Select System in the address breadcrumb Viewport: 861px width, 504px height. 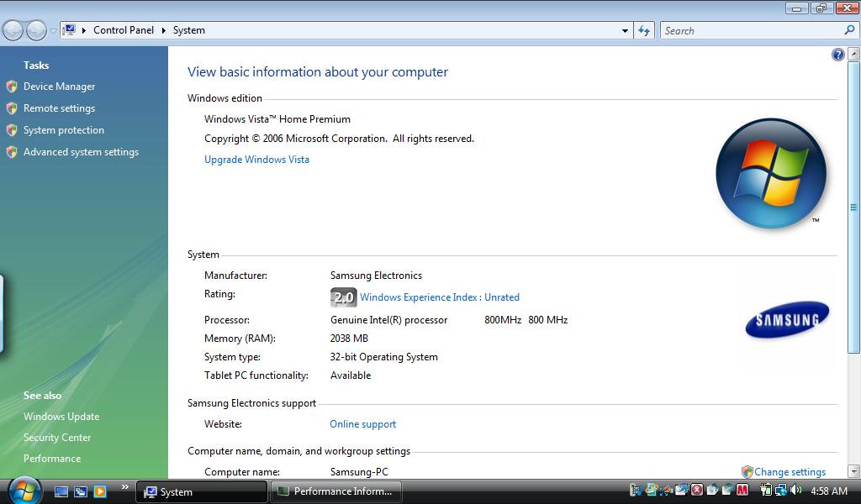pos(189,30)
